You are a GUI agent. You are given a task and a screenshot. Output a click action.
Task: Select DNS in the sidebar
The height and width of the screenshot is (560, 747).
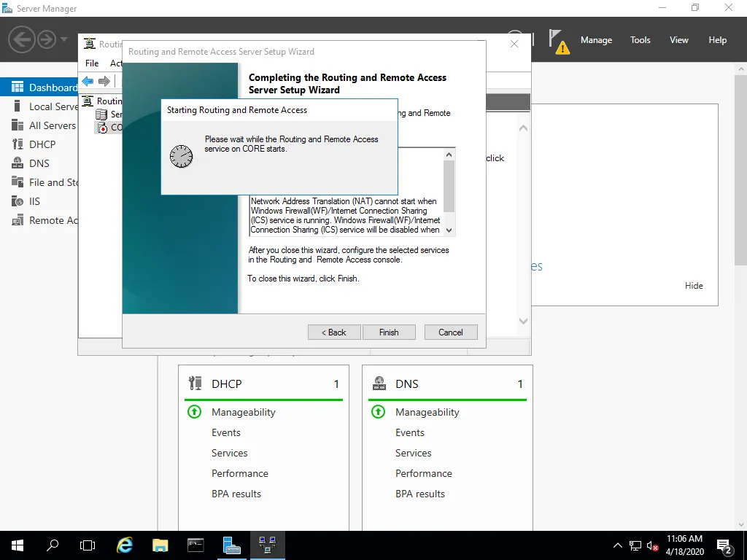click(39, 163)
